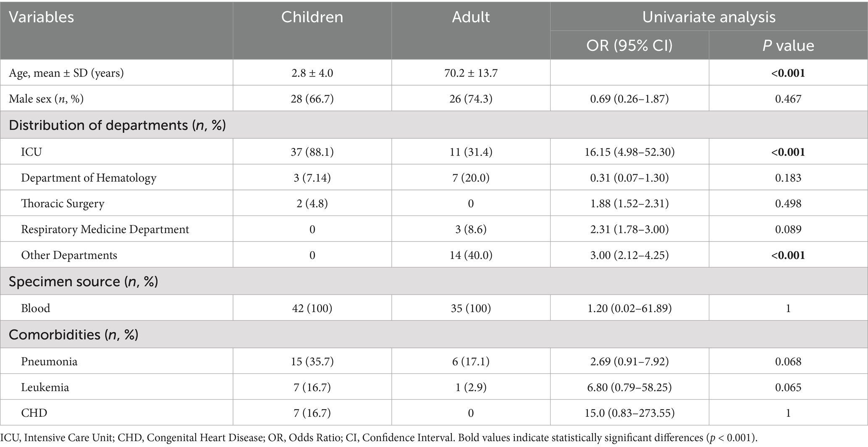Click the Other Departments row label
The height and width of the screenshot is (447, 868).
69,255
